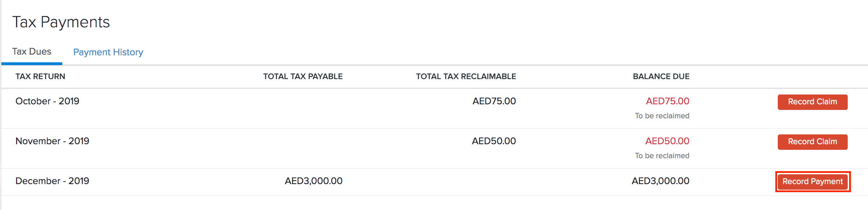The image size is (868, 210).
Task: Click 'To be reclaimed' under October's balance
Action: (662, 115)
